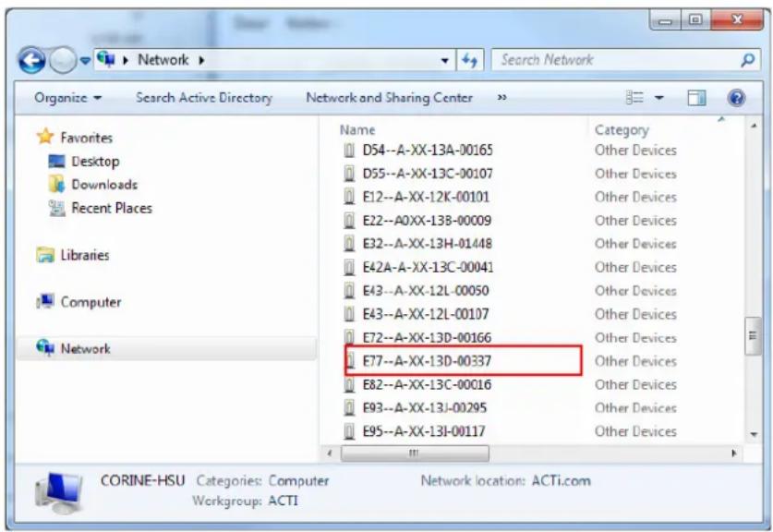Click Workgroup value ACTI in details pane
773x532 pixels.
[283, 501]
